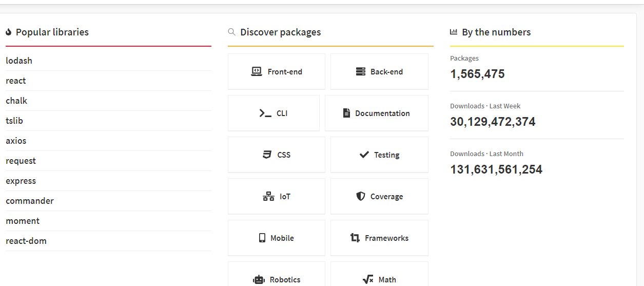
Task: Click the network icon beside IoT
Action: 268,197
